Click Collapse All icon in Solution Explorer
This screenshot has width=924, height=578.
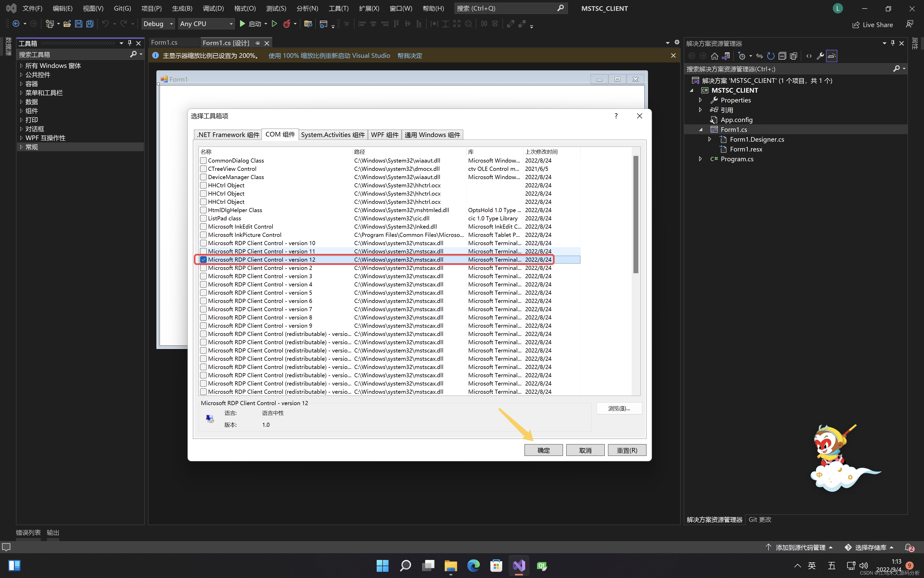[782, 56]
